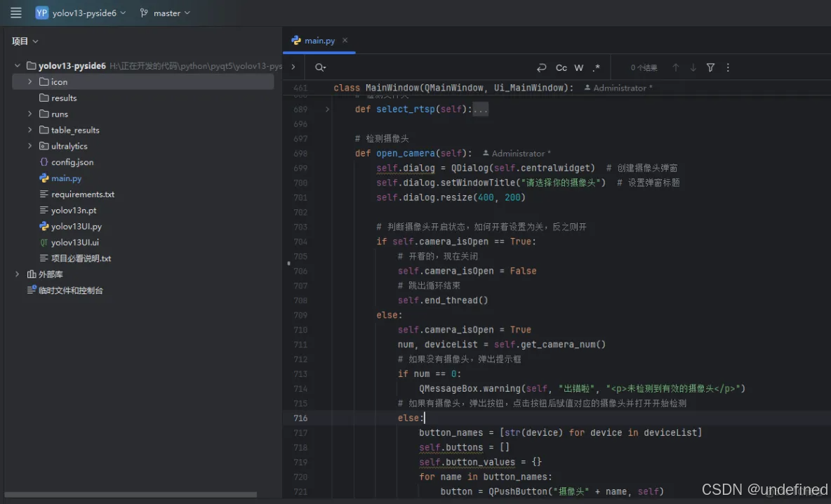Image resolution: width=831 pixels, height=504 pixels.
Task: Open the master branch dropdown
Action: coord(166,13)
